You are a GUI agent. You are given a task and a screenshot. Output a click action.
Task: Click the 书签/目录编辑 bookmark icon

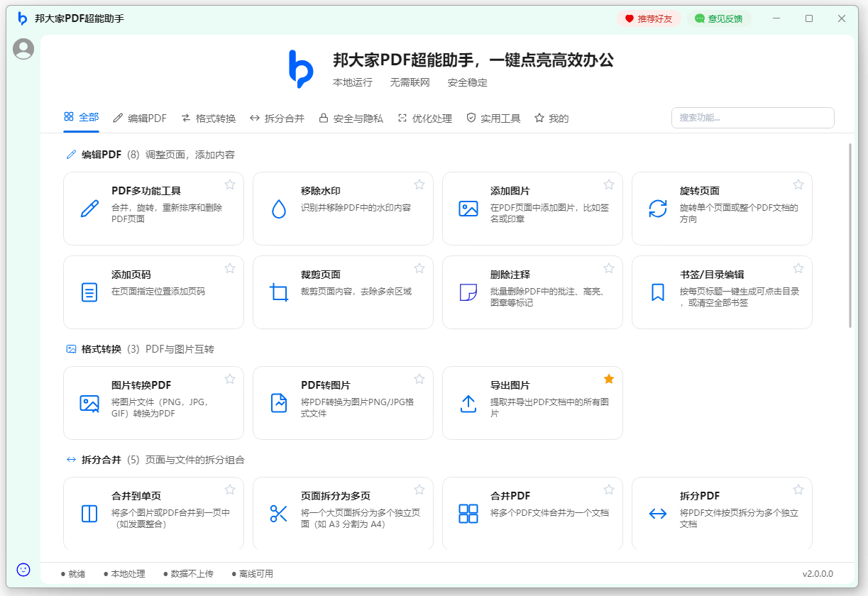[x=658, y=292]
